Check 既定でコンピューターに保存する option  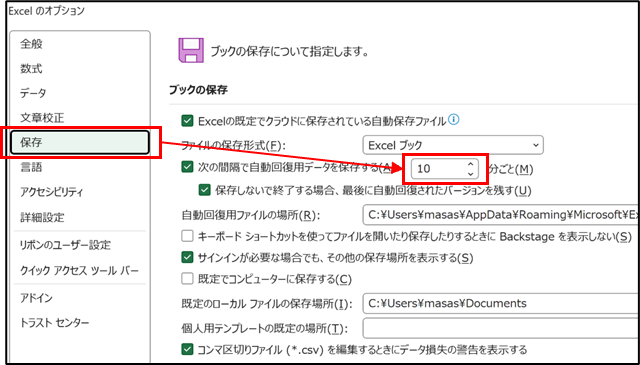click(187, 279)
